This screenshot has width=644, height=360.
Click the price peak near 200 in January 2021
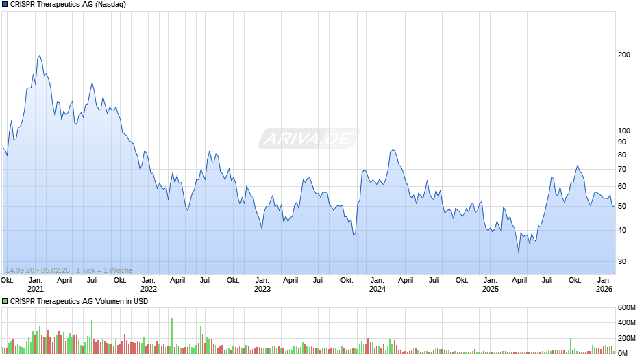40,56
